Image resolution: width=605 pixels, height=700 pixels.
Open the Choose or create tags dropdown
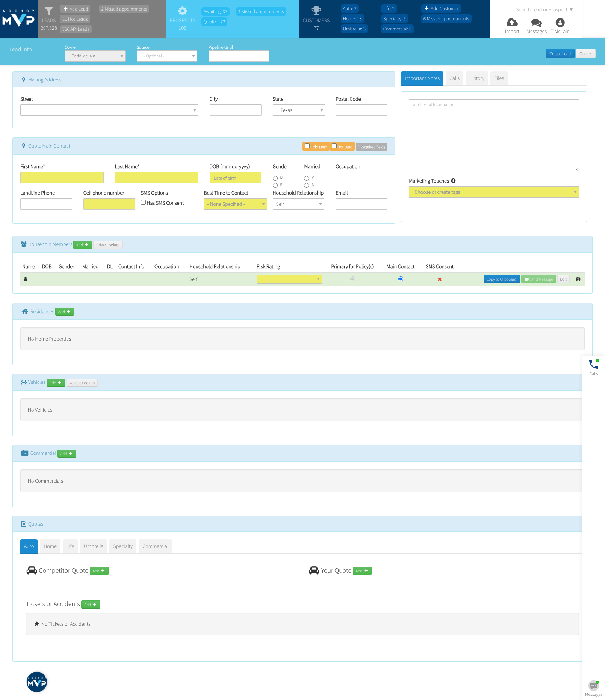point(493,192)
